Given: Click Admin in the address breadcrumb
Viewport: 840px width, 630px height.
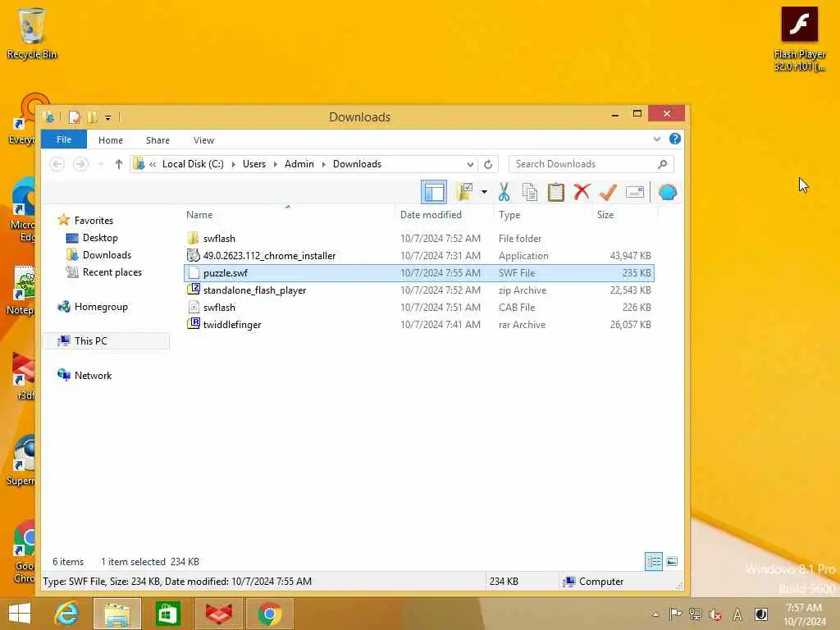Looking at the screenshot, I should point(299,164).
